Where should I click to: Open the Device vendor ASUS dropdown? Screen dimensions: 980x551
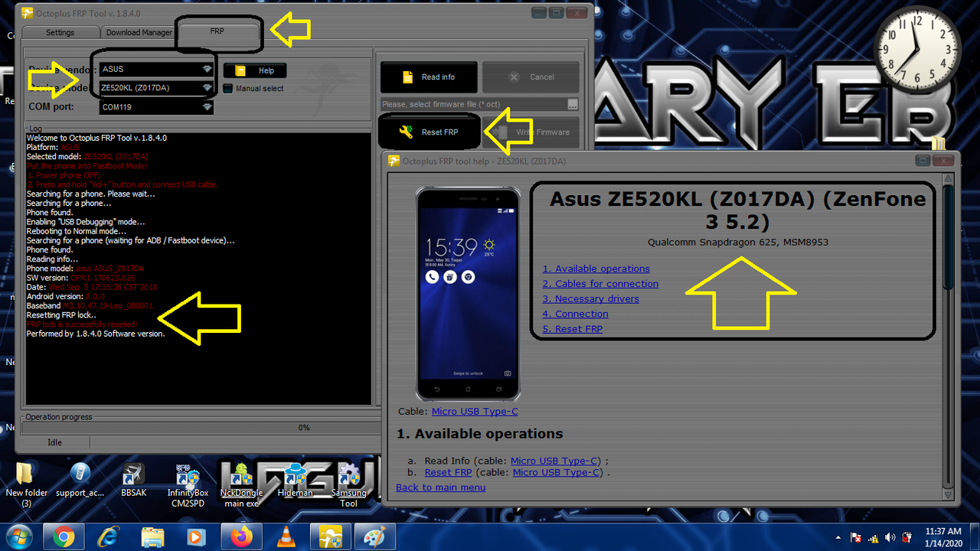(155, 69)
